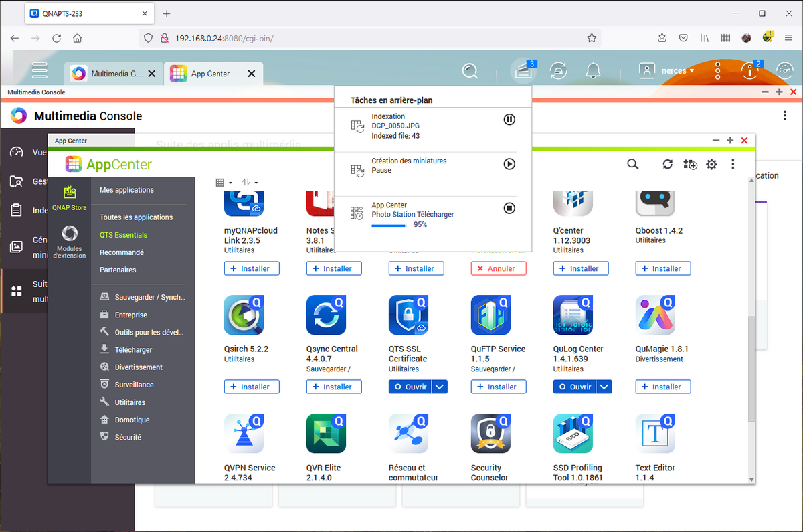Click Annuler to cancel the installation
The image size is (803, 532).
tap(499, 268)
